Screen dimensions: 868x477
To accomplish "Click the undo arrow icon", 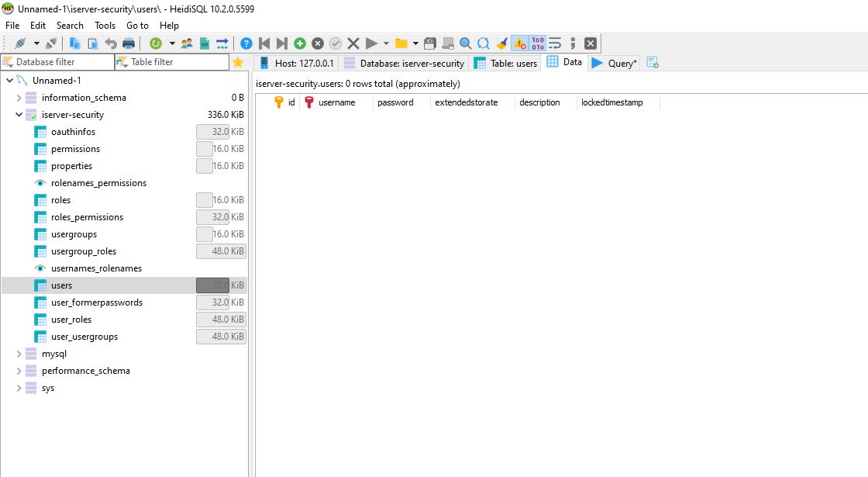I will 111,43.
